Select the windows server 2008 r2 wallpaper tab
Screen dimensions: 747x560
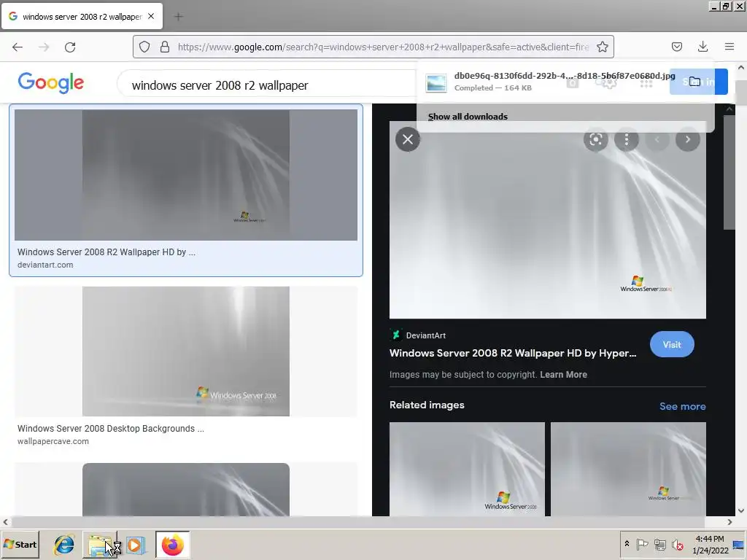pyautogui.click(x=82, y=16)
